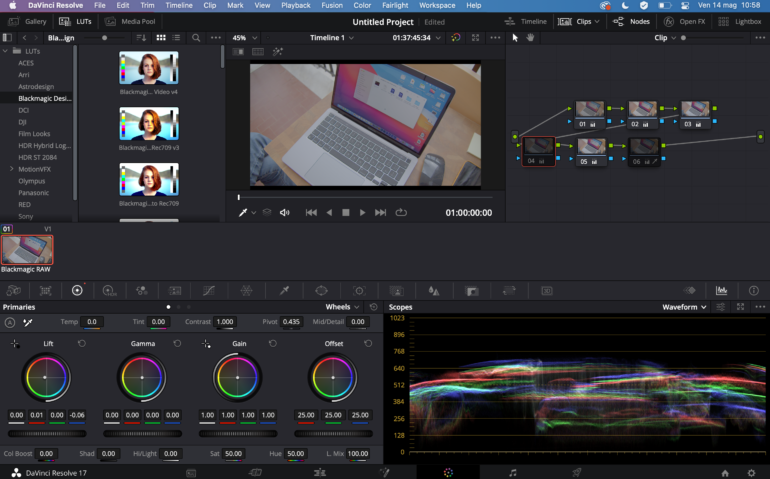Switch to the Edit page

320,473
